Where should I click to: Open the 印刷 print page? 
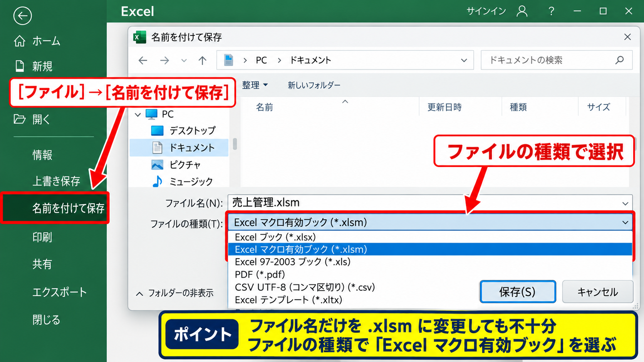42,237
